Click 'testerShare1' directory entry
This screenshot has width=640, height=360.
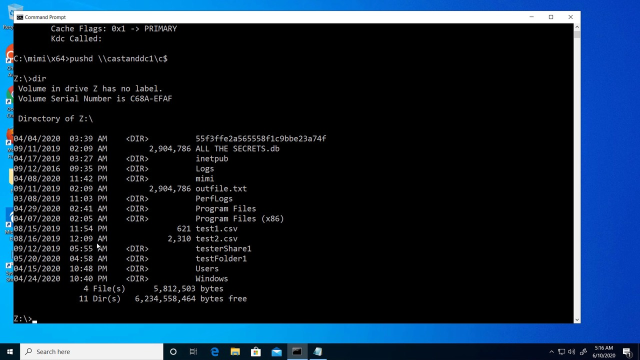(223, 249)
